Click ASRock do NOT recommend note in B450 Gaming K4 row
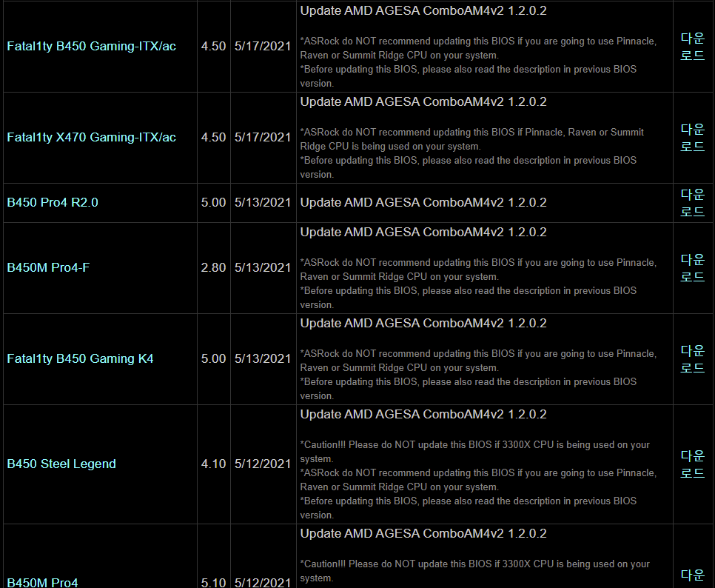This screenshot has width=715, height=588. pos(478,361)
